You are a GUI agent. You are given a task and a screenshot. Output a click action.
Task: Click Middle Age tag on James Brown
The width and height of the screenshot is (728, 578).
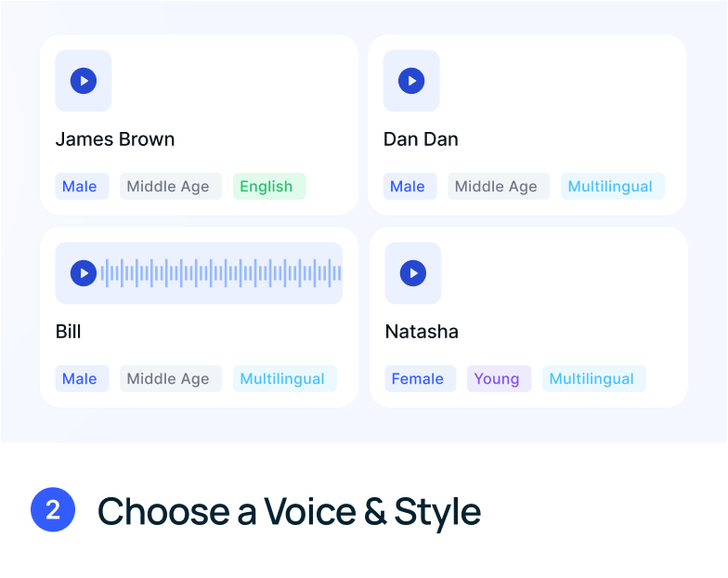(168, 187)
